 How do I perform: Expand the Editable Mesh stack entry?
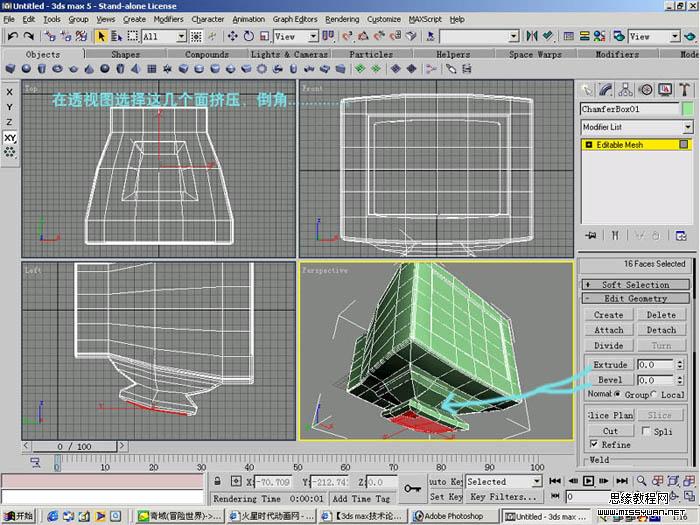[x=589, y=145]
